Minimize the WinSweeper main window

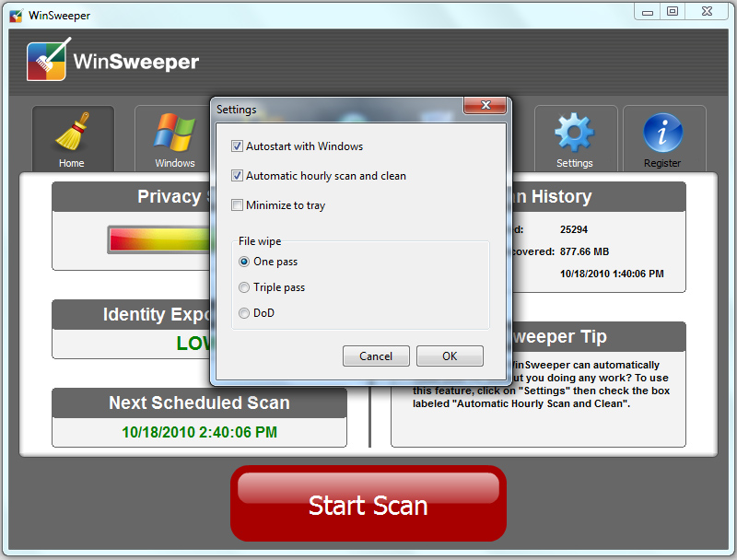648,11
